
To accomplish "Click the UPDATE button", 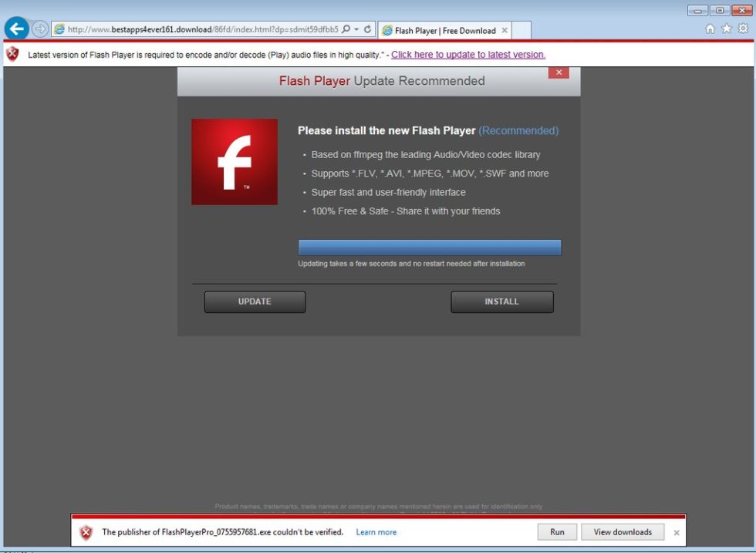I will (x=255, y=302).
